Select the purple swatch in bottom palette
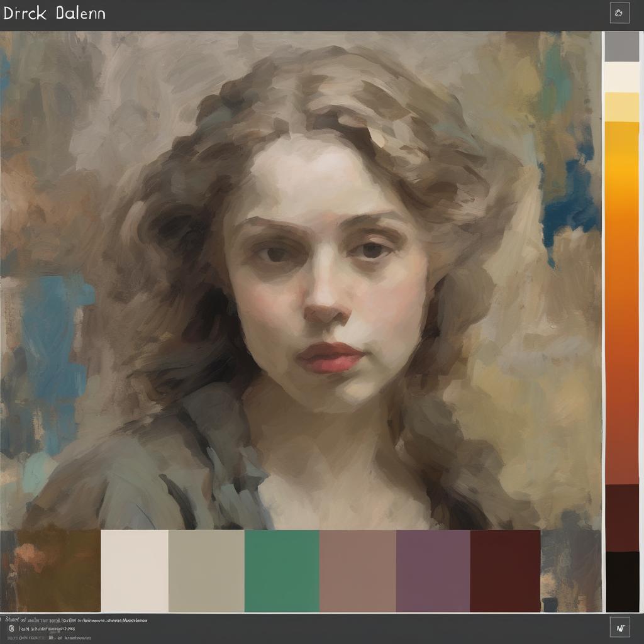The width and height of the screenshot is (644, 644). 433,570
